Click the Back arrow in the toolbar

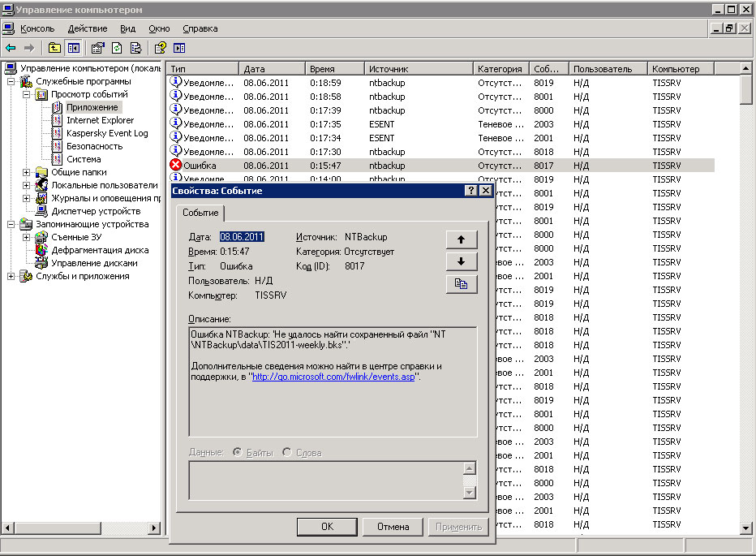click(11, 48)
